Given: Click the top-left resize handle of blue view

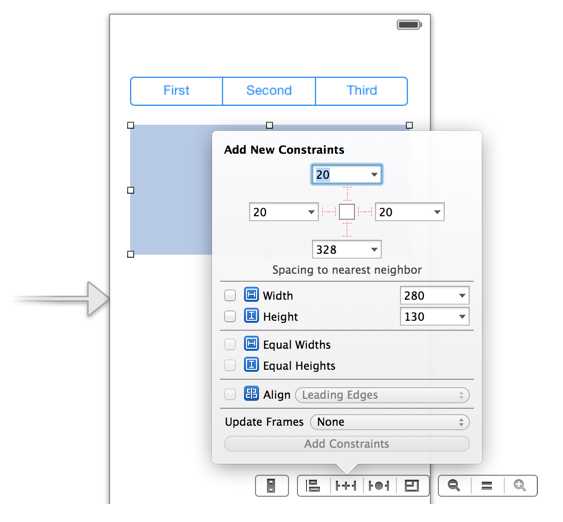Looking at the screenshot, I should (131, 125).
